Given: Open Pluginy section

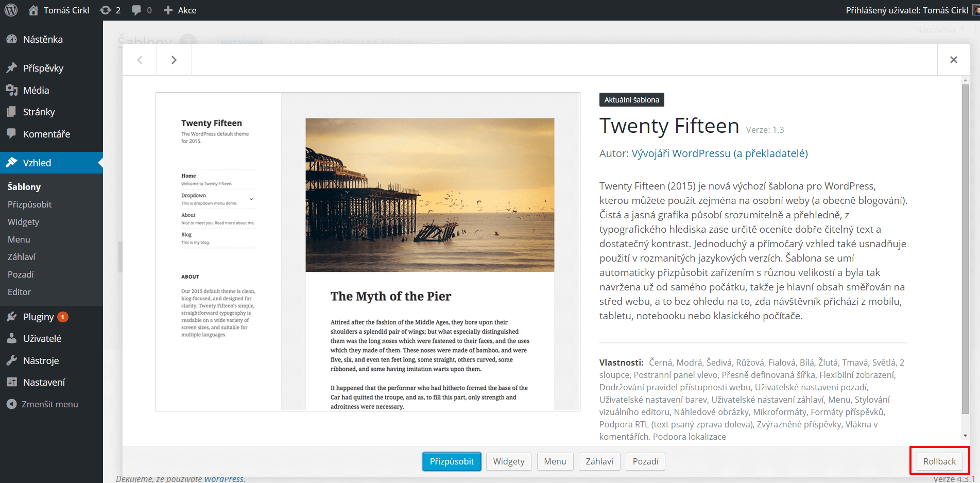Looking at the screenshot, I should [x=51, y=317].
